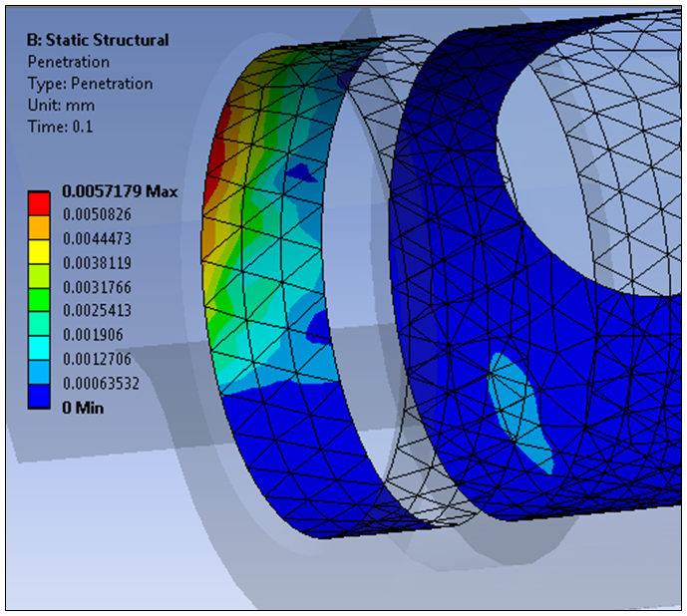Select the 0 Min legend label
The height and width of the screenshot is (616, 687).
(x=85, y=407)
